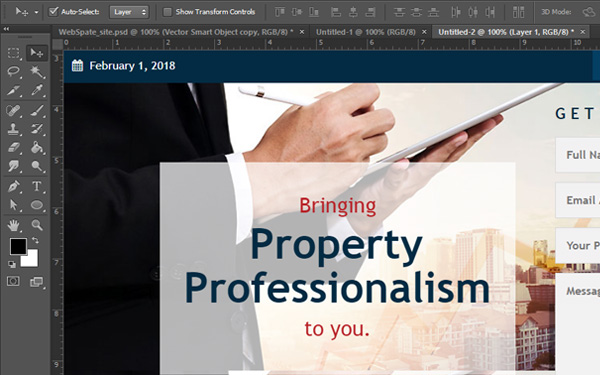Close the WebSpate_site.psd tab
The image size is (600, 375).
[x=302, y=32]
